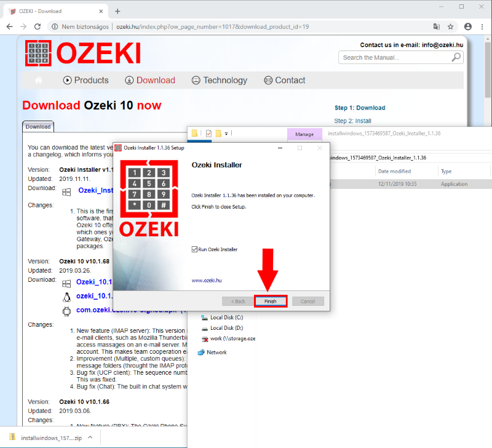
Task: Go to the website home icon
Action: (39, 81)
